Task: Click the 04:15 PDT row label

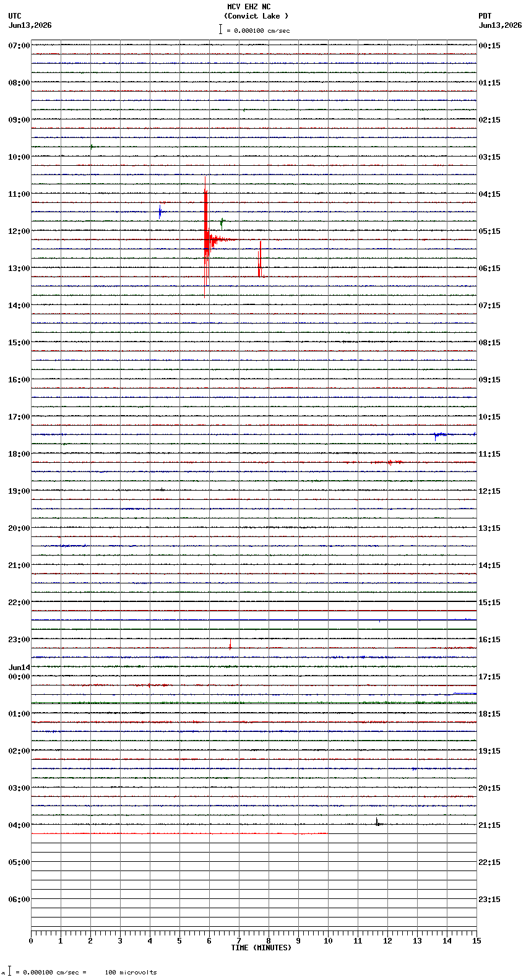Action: (x=489, y=194)
